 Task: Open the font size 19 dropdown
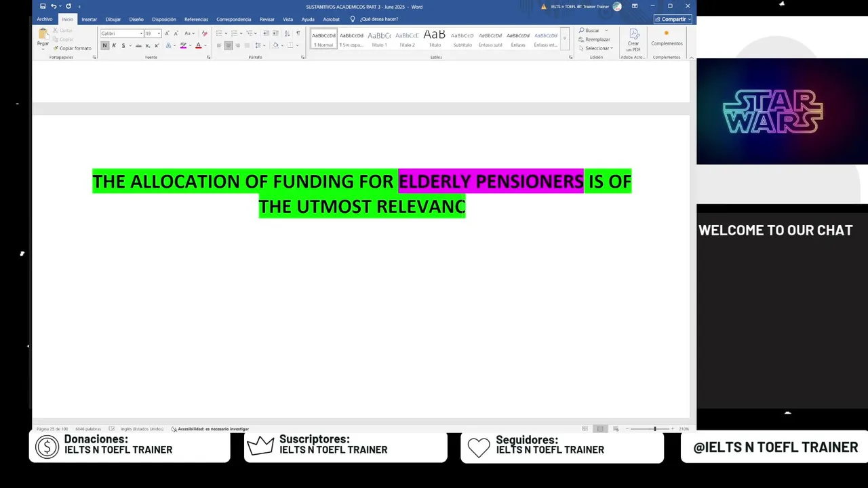(159, 33)
